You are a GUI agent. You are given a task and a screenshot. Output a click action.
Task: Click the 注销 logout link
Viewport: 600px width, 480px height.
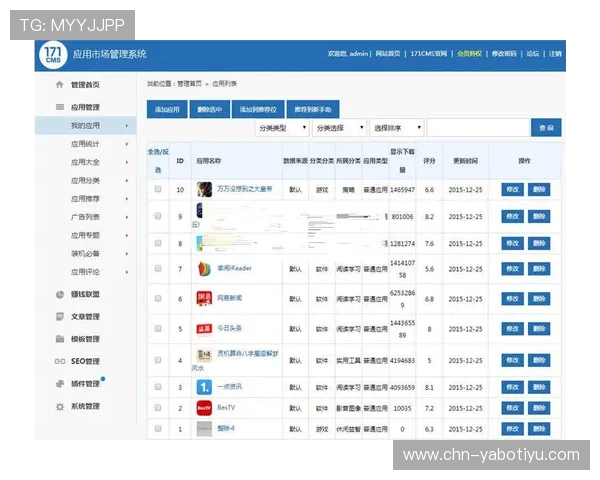pyautogui.click(x=555, y=54)
